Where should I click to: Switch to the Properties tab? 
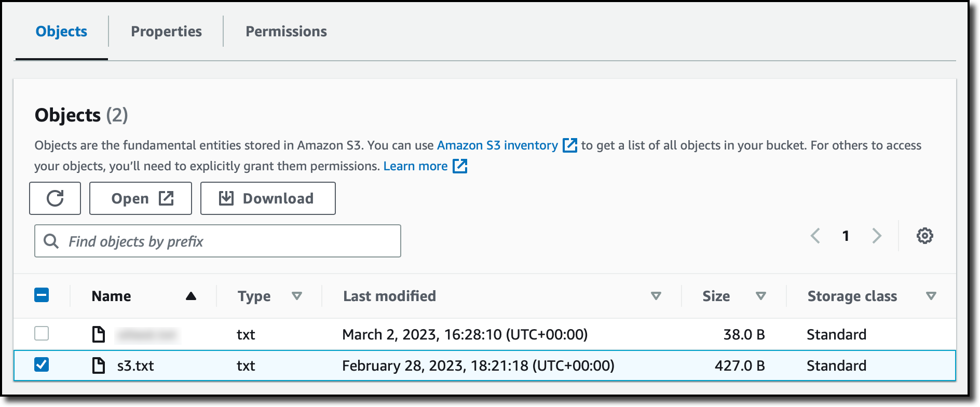166,31
